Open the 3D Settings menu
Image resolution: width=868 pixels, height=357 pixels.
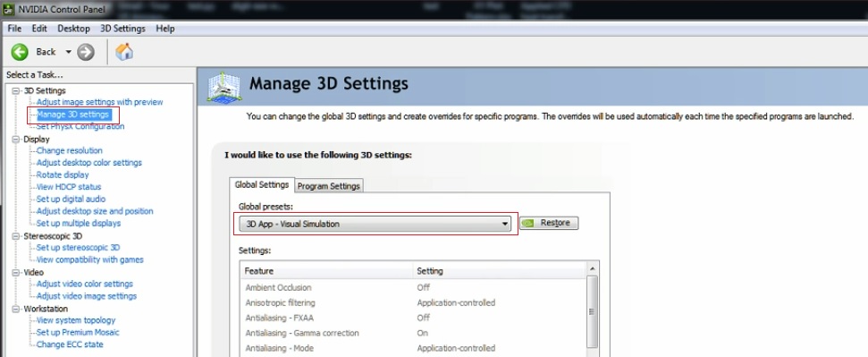tap(122, 29)
